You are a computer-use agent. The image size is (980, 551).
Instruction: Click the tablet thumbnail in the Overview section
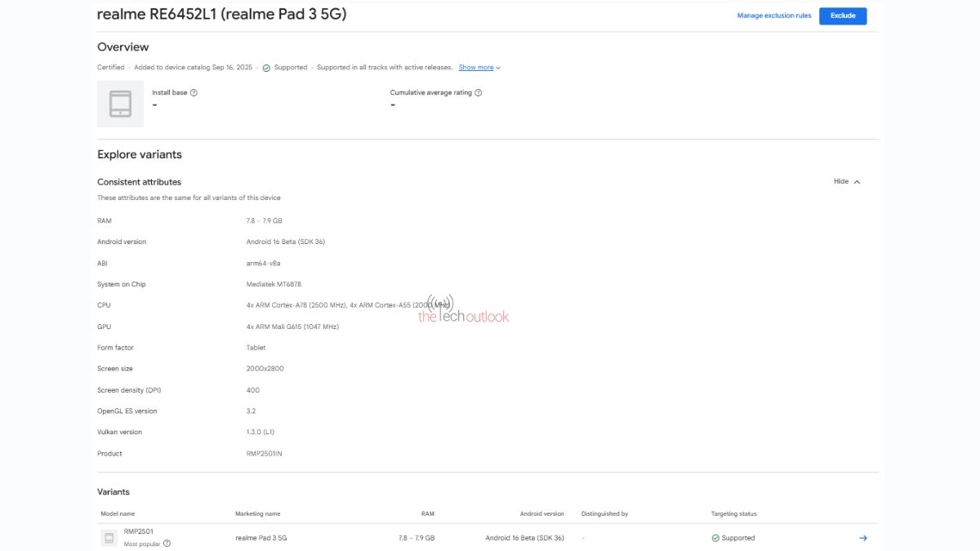[120, 104]
